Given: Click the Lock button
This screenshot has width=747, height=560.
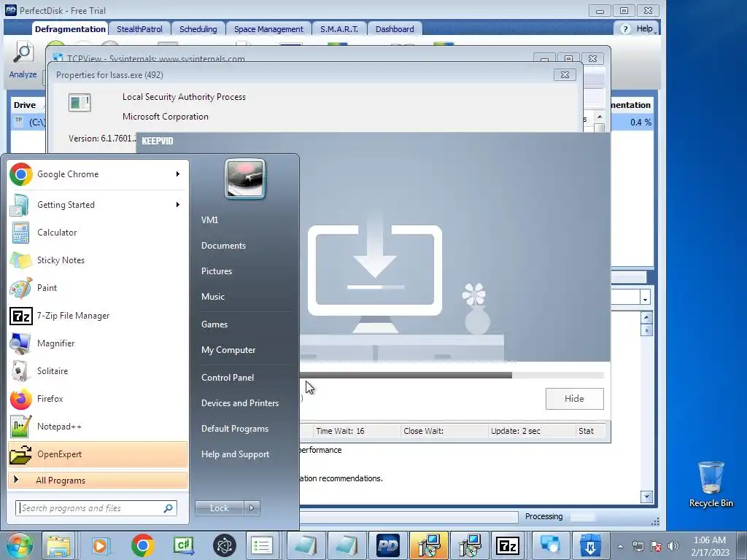Looking at the screenshot, I should click(219, 508).
